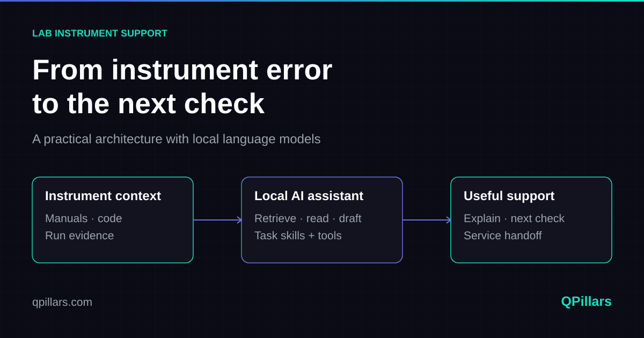Open the qpillars.com link
This screenshot has width=644, height=338.
[62, 302]
